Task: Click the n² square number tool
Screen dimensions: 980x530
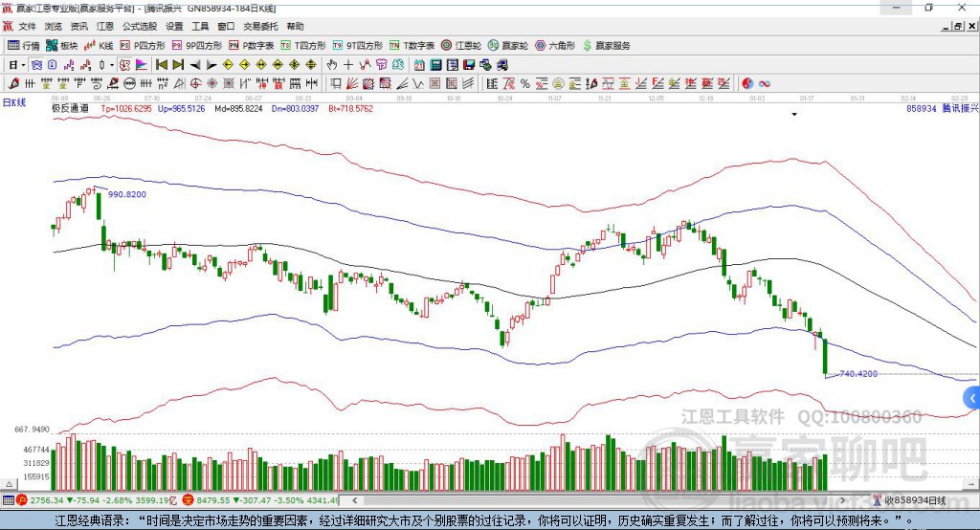Action: (x=163, y=84)
